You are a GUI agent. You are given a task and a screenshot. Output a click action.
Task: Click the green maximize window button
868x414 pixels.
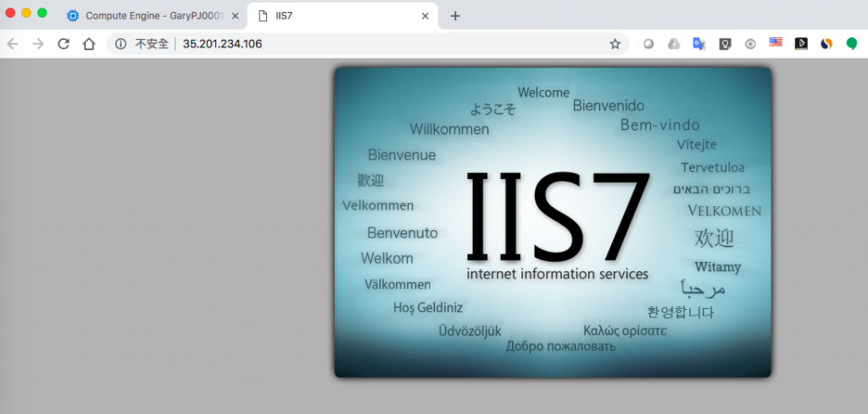coord(42,13)
